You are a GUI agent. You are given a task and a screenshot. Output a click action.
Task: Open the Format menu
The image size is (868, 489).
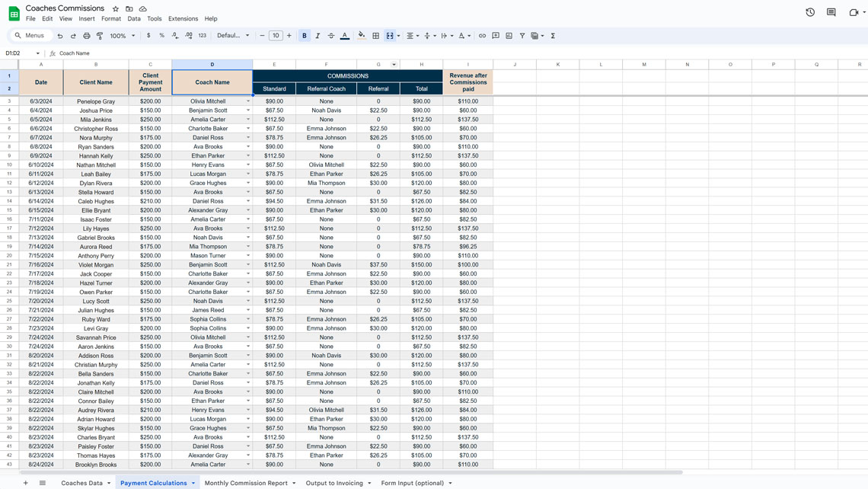tap(110, 19)
